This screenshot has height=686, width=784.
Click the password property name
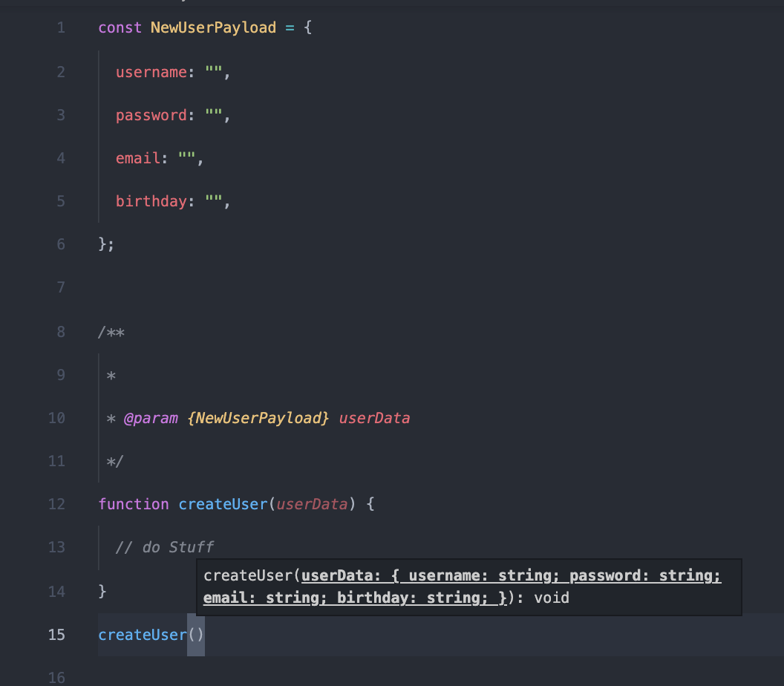tap(151, 114)
